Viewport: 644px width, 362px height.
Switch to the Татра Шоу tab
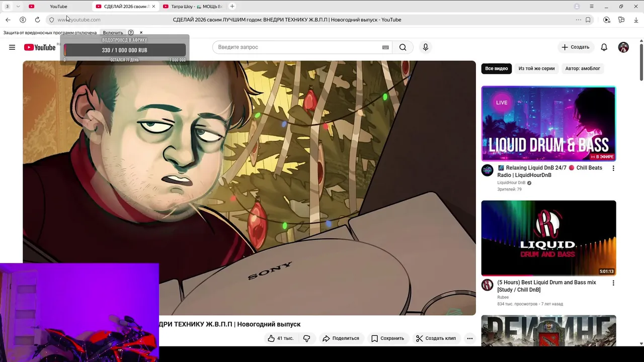pyautogui.click(x=193, y=7)
